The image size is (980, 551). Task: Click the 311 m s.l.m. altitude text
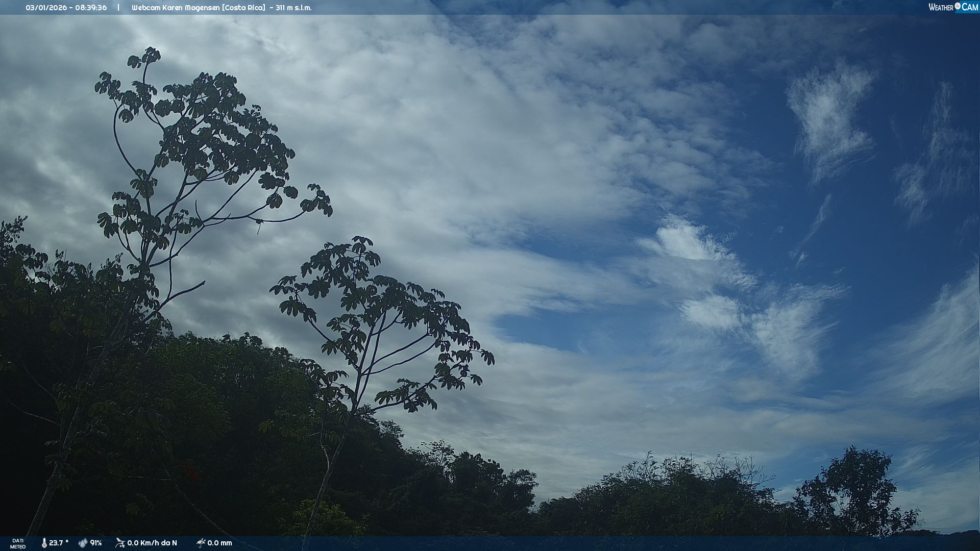[293, 8]
